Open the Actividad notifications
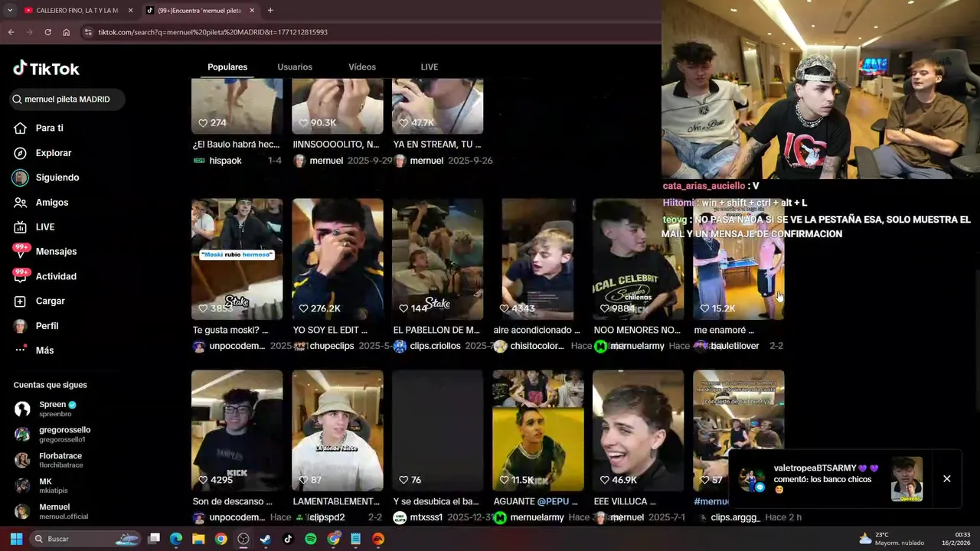The width and height of the screenshot is (980, 551). coord(56,276)
